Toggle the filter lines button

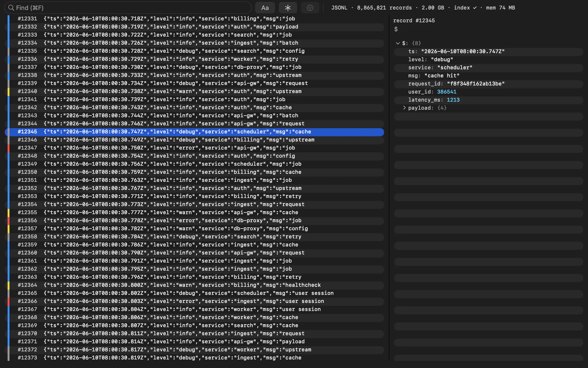310,8
